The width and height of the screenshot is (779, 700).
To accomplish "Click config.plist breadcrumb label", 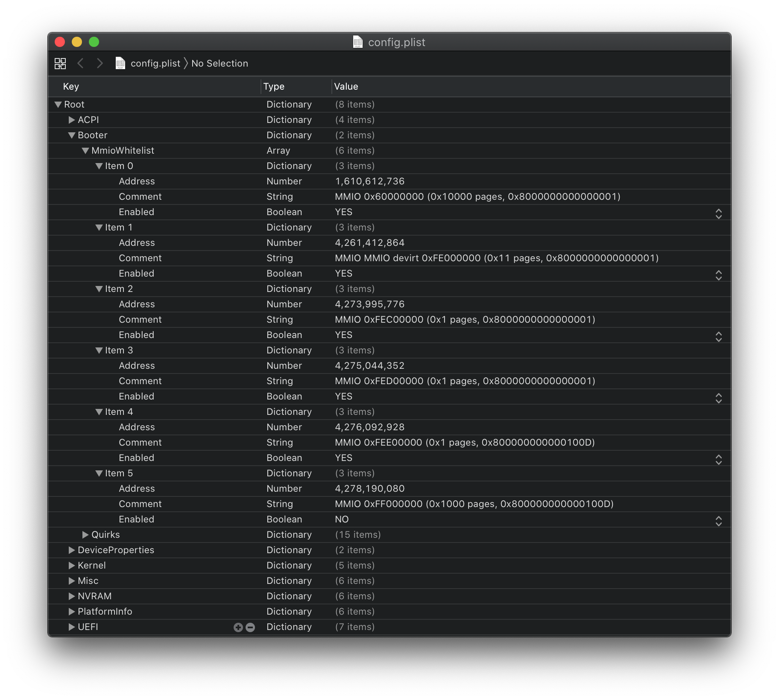I will (155, 64).
